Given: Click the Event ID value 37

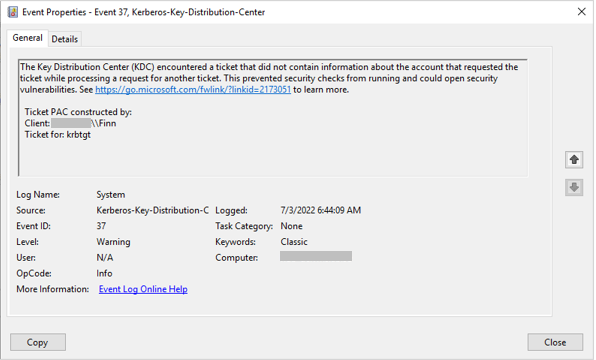Looking at the screenshot, I should point(101,226).
